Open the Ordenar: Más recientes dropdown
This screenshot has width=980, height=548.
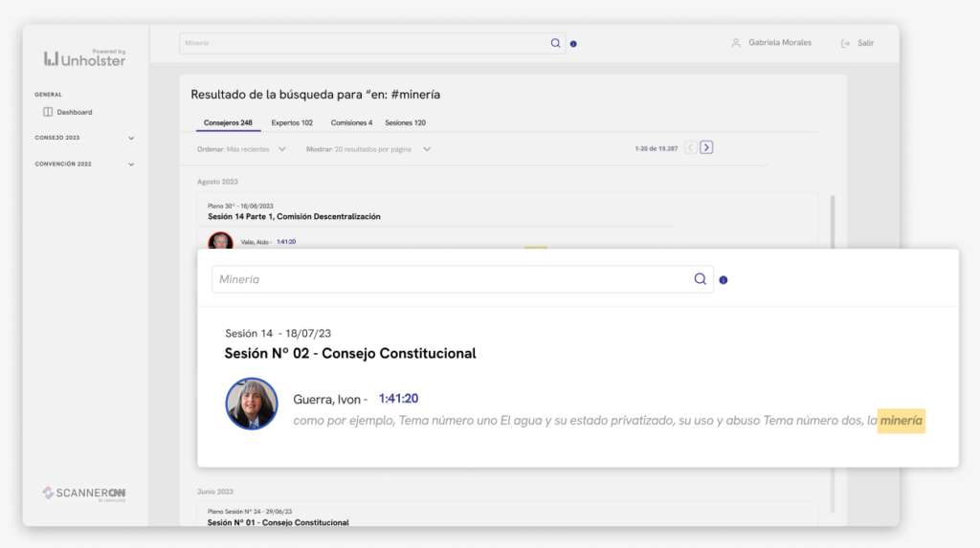point(281,149)
